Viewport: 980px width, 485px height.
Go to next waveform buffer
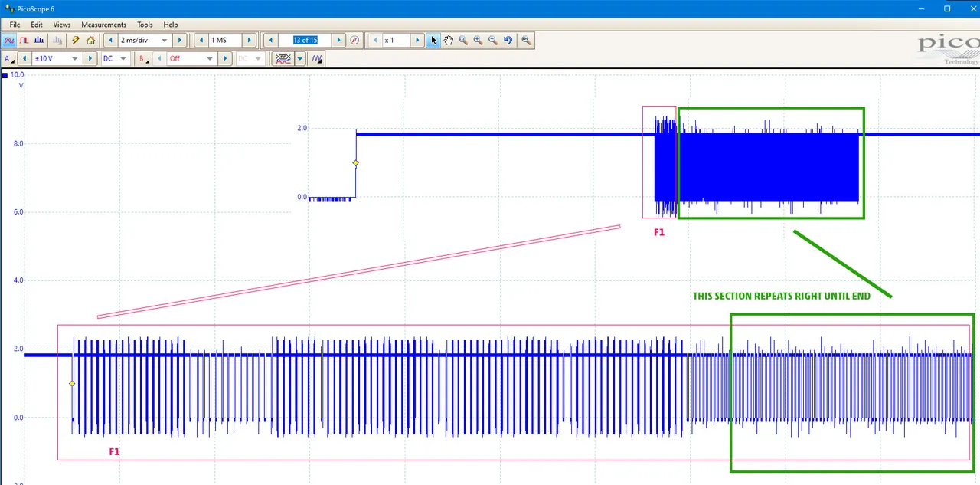339,41
